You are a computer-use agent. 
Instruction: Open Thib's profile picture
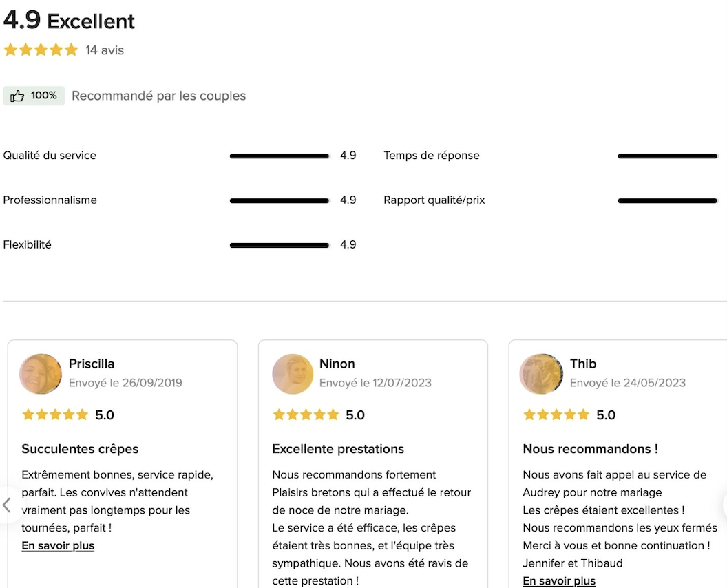click(542, 374)
